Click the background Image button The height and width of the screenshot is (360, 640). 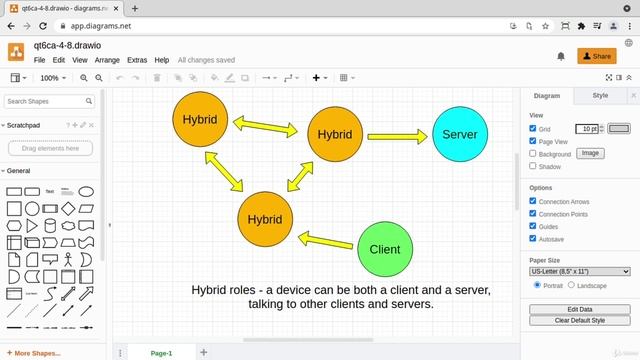click(x=590, y=153)
